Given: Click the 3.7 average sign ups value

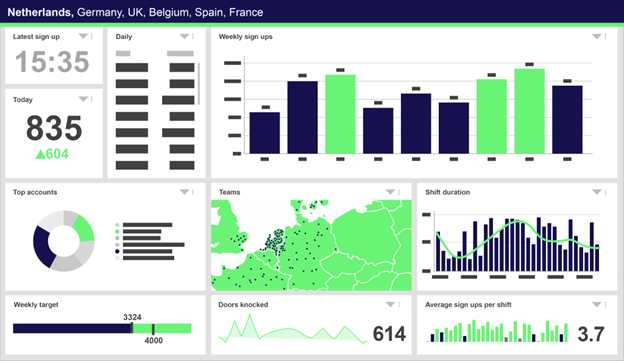Looking at the screenshot, I should pos(591,334).
